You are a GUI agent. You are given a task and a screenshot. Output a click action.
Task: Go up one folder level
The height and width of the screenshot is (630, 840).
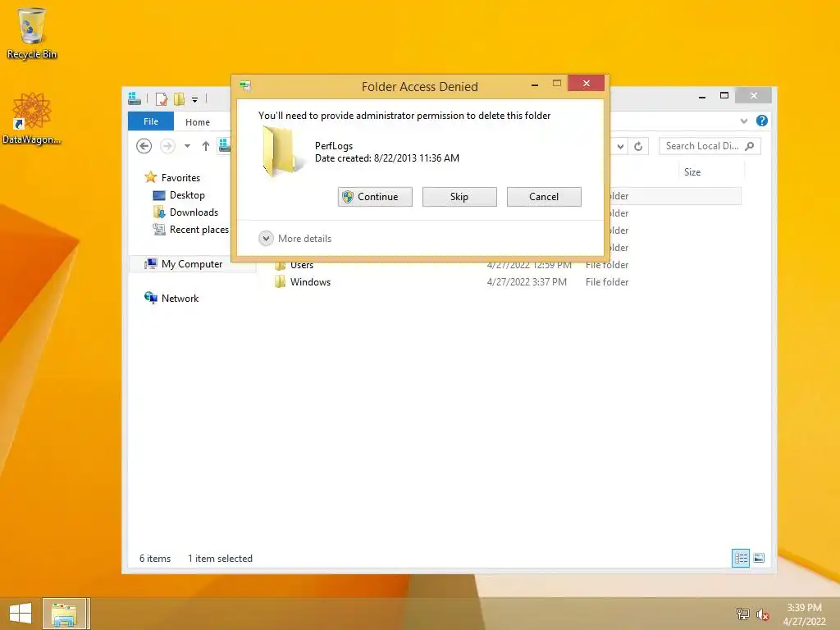click(x=206, y=146)
